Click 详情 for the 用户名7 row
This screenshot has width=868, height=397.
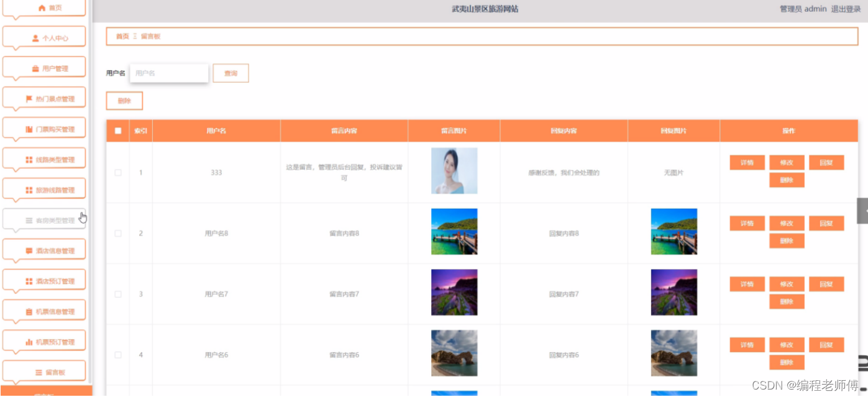click(747, 285)
